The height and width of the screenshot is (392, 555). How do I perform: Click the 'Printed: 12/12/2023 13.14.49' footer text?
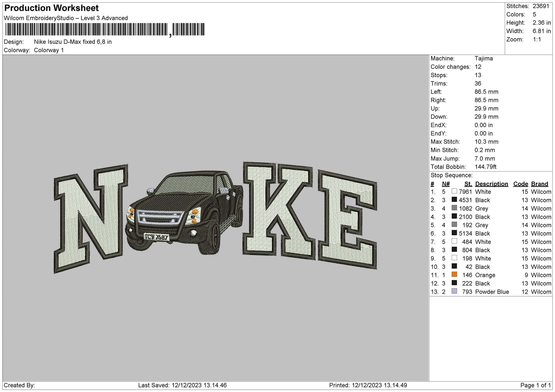(x=368, y=385)
